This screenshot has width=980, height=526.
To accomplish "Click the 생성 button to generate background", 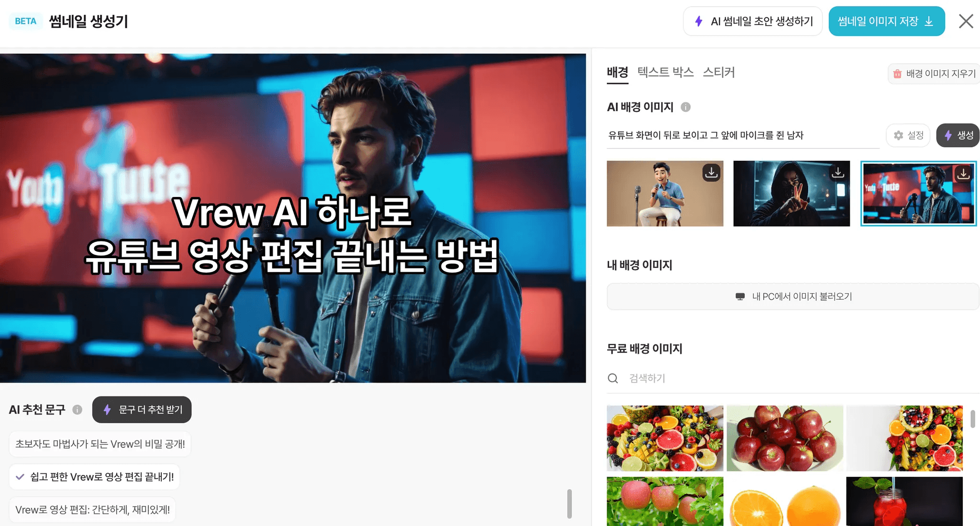I will 958,135.
